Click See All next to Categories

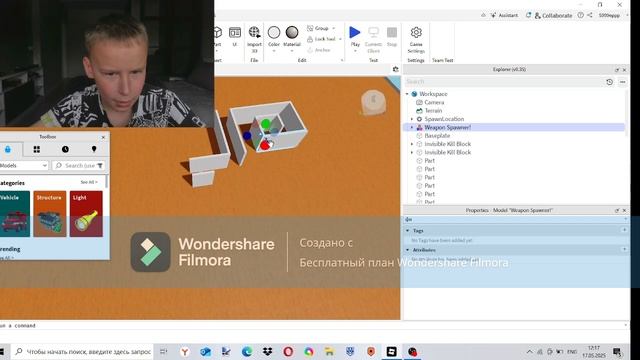pos(89,182)
